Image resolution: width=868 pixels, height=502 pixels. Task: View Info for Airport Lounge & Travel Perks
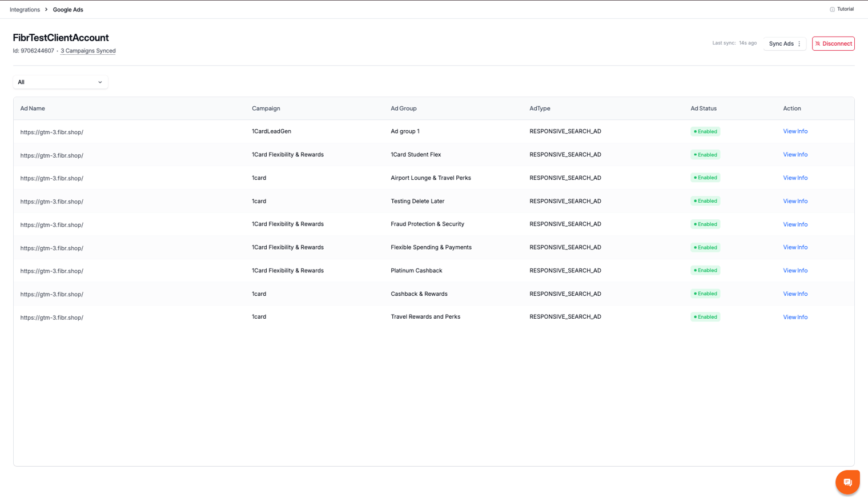coord(795,178)
